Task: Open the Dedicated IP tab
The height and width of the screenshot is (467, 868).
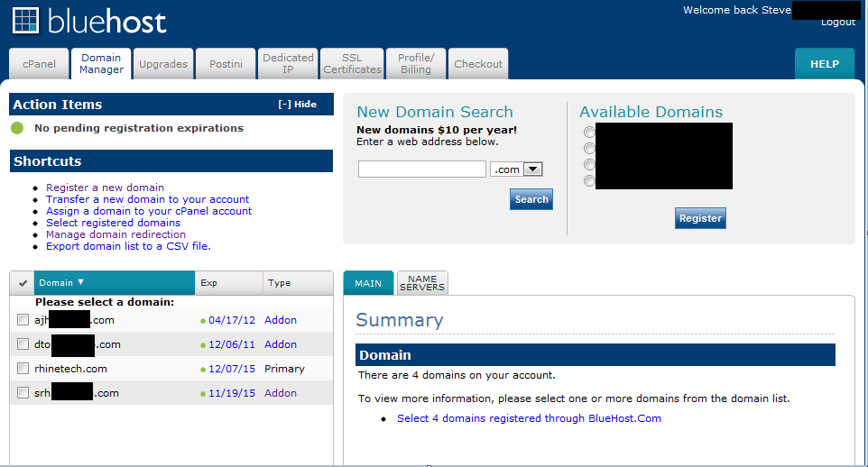Action: point(288,64)
